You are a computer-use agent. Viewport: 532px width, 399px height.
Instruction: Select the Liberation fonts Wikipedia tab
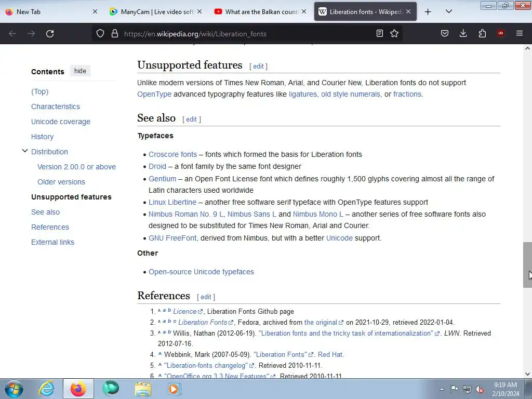365,12
